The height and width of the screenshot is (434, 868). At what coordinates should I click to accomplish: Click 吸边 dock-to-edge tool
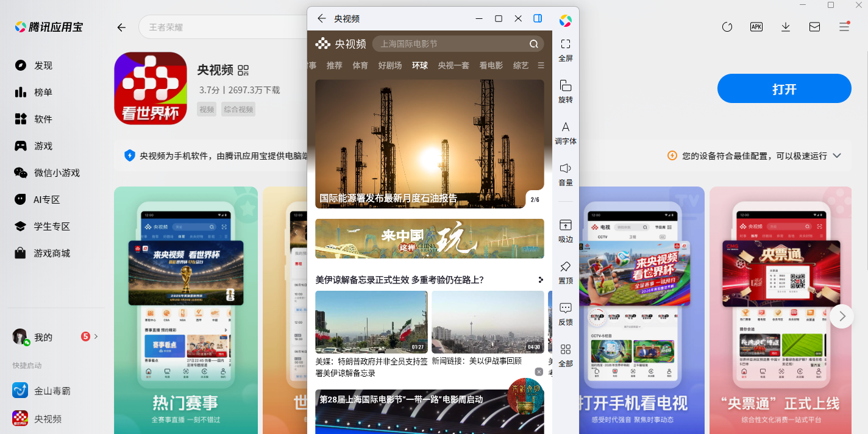[x=566, y=231]
